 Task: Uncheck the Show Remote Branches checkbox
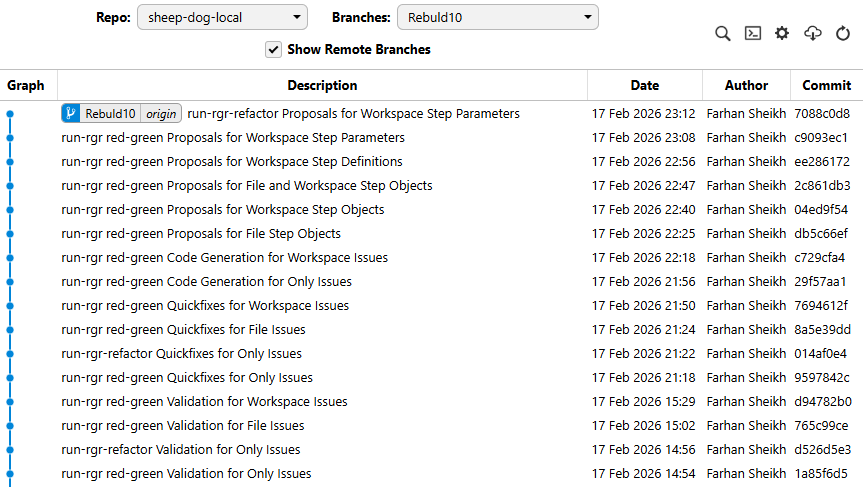(x=273, y=49)
